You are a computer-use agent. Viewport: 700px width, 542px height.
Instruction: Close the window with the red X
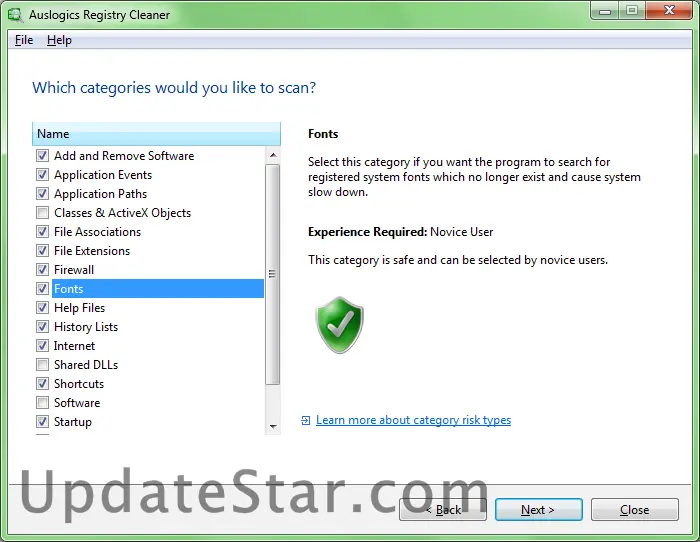pyautogui.click(x=669, y=11)
